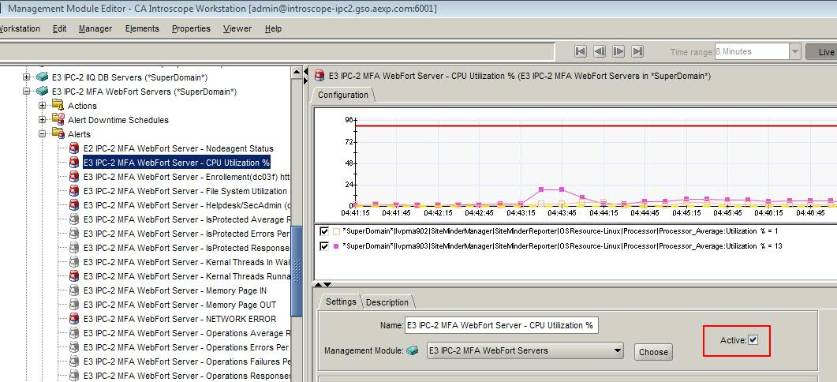This screenshot has height=382, width=837.
Task: Select the Memory Page OUT alert
Action: [179, 305]
